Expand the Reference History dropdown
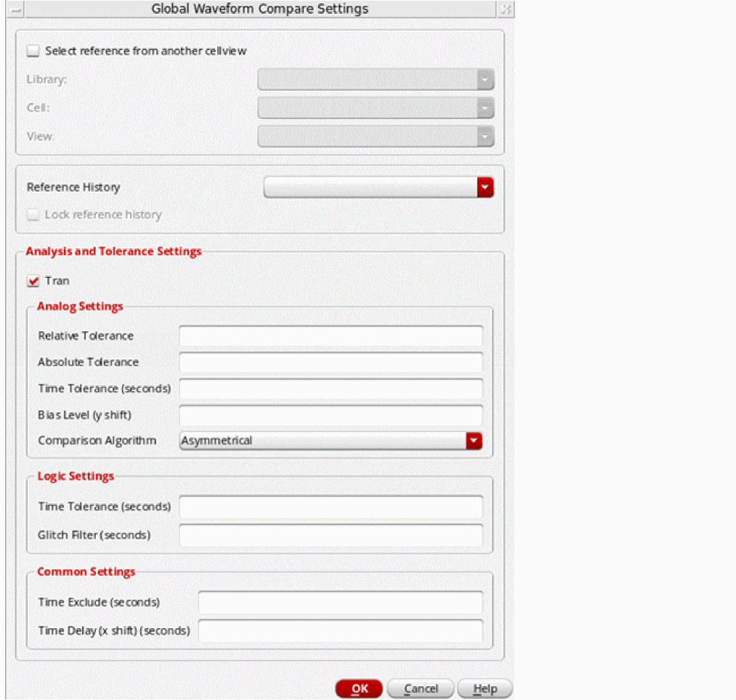 379,187
